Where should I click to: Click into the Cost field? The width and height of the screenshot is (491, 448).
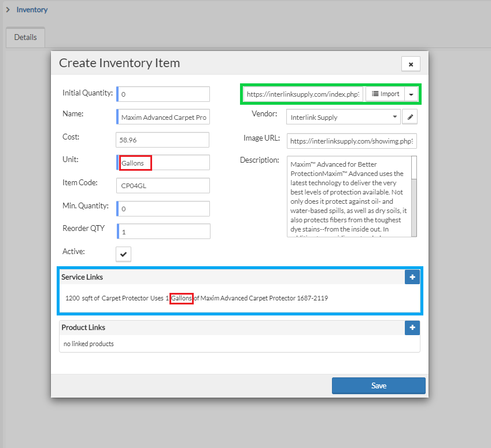(x=163, y=140)
